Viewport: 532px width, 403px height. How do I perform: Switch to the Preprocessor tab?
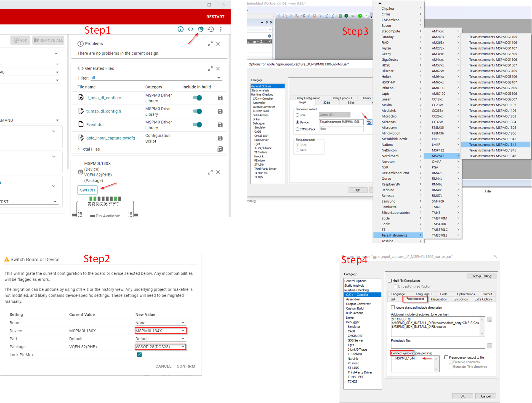pos(415,299)
